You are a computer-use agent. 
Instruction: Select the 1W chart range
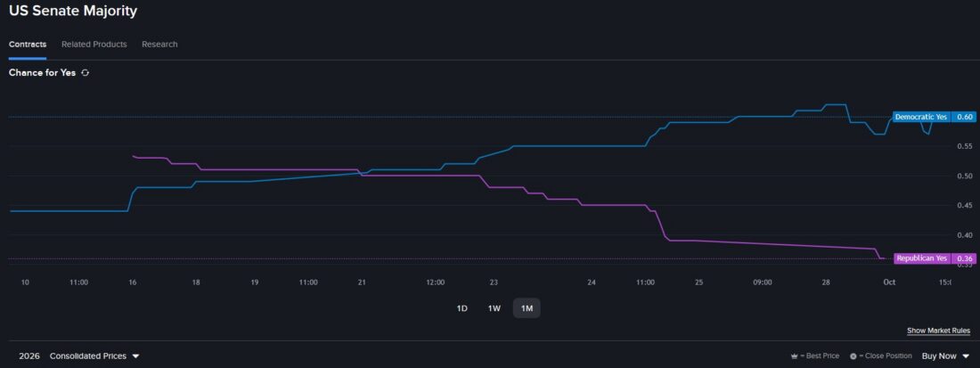tap(494, 308)
